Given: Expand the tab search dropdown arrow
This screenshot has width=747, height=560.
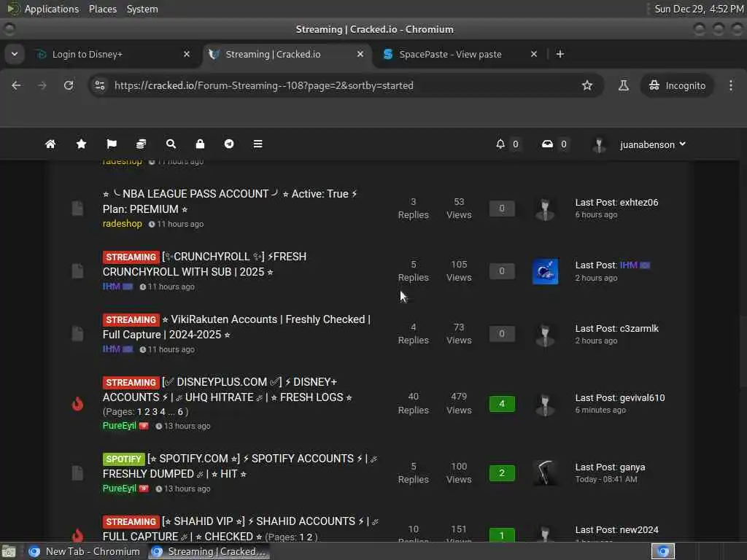Looking at the screenshot, I should click(15, 54).
